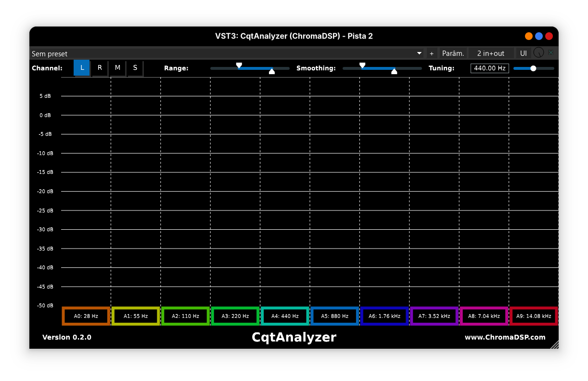Viewport: 588px width, 381px height.
Task: Switch to the R channel
Action: (100, 68)
